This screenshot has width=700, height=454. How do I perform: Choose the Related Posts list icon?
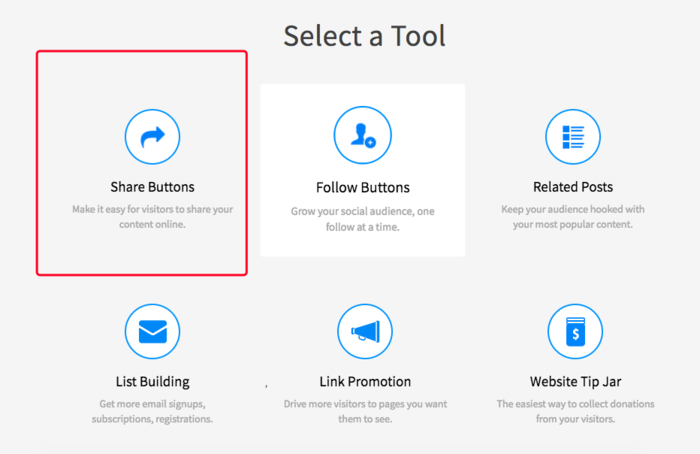[x=573, y=137]
